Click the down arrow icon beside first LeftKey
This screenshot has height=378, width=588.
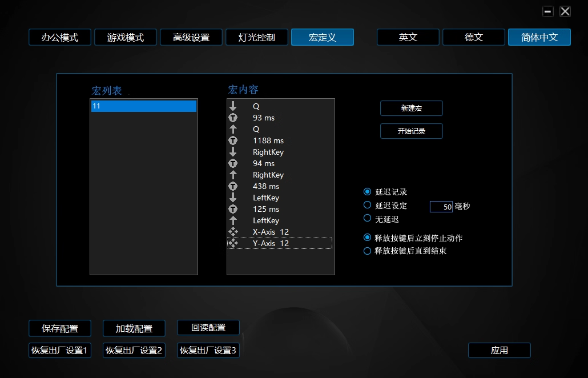(233, 198)
